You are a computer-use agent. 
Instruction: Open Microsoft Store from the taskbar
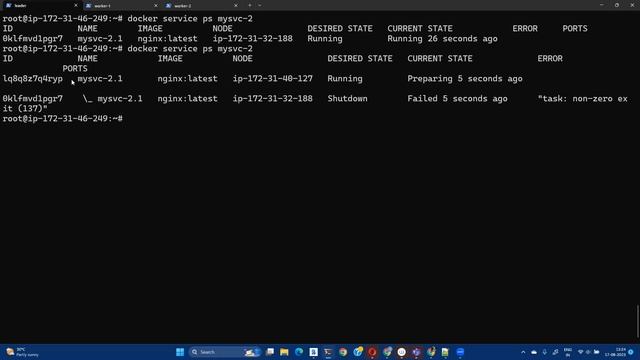(313, 352)
